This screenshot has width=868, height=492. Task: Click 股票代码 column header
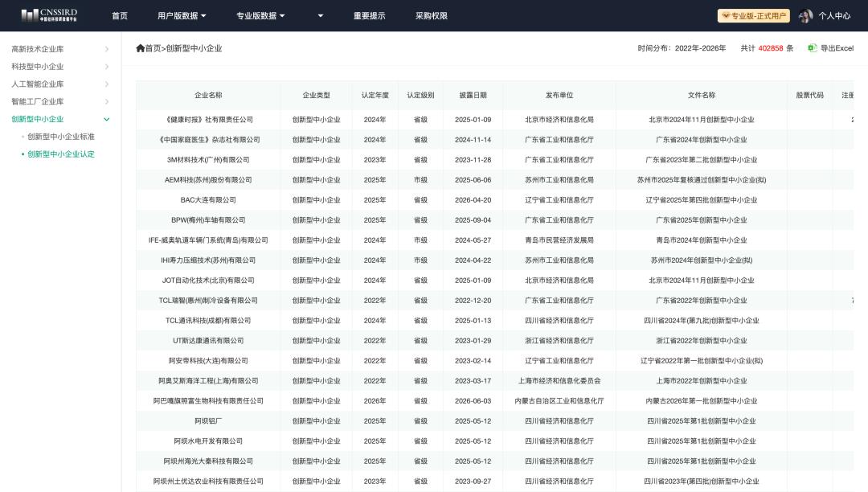click(810, 95)
